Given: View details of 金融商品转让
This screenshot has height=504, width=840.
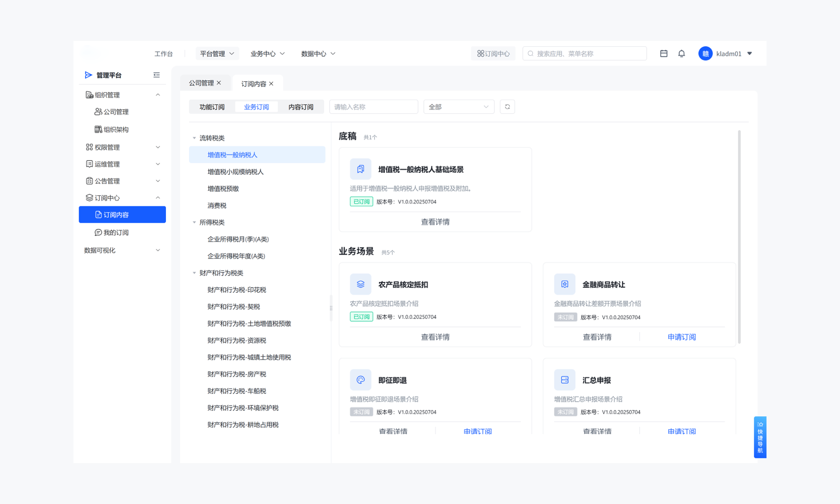Looking at the screenshot, I should 597,337.
